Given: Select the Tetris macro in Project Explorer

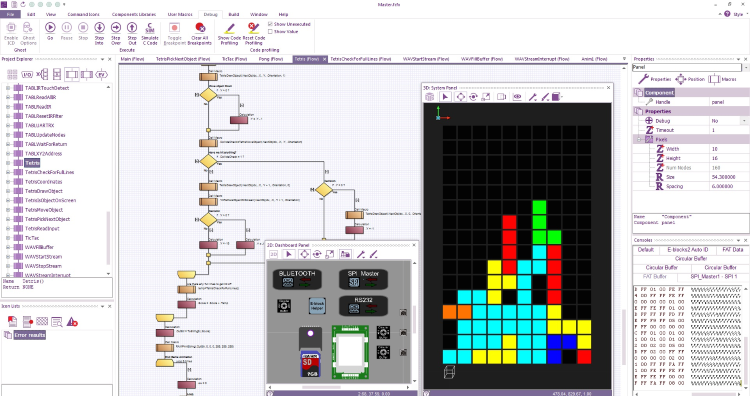Looking at the screenshot, I should pos(32,163).
